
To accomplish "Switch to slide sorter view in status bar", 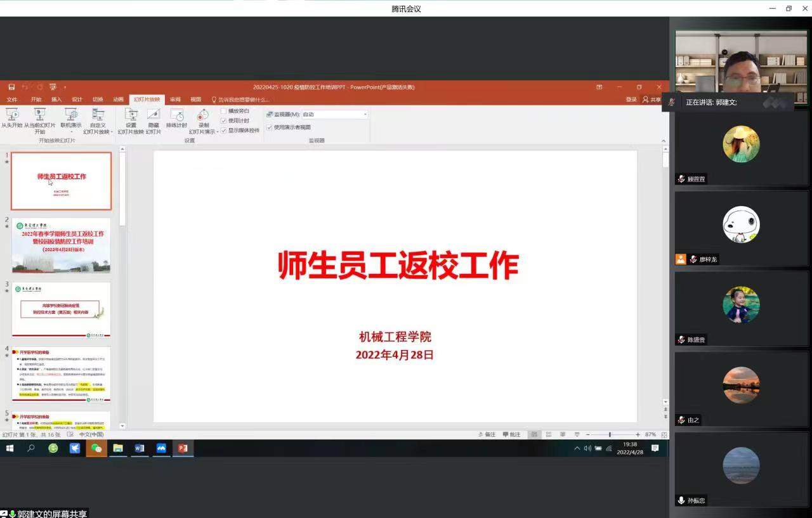I will [x=549, y=434].
